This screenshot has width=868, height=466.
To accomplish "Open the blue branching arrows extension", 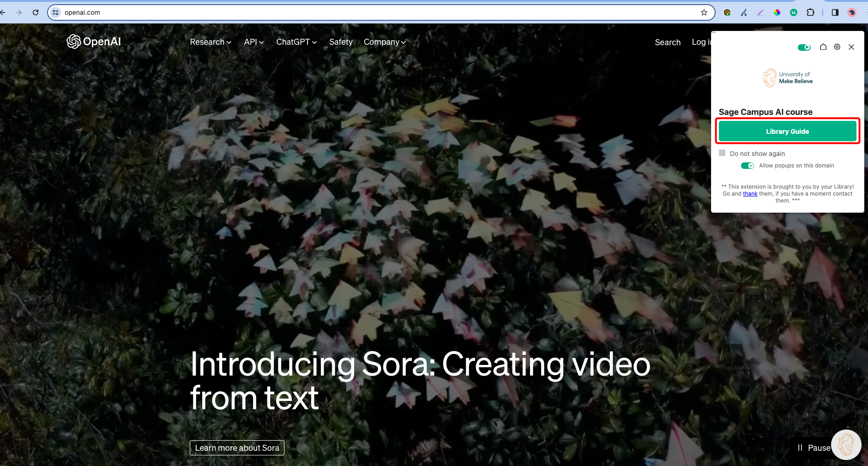I will (x=744, y=12).
